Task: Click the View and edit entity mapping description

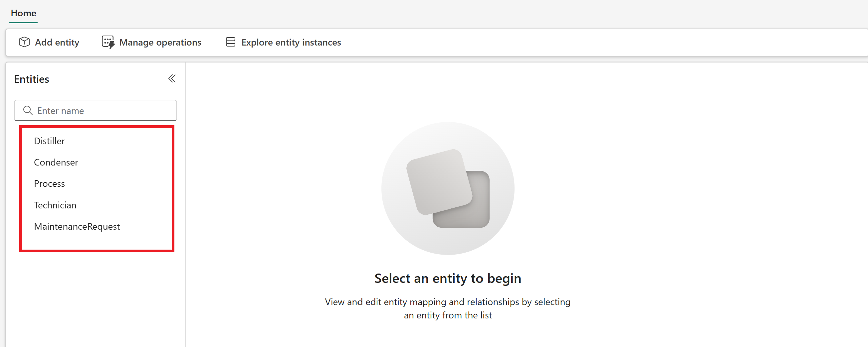Action: tap(448, 308)
